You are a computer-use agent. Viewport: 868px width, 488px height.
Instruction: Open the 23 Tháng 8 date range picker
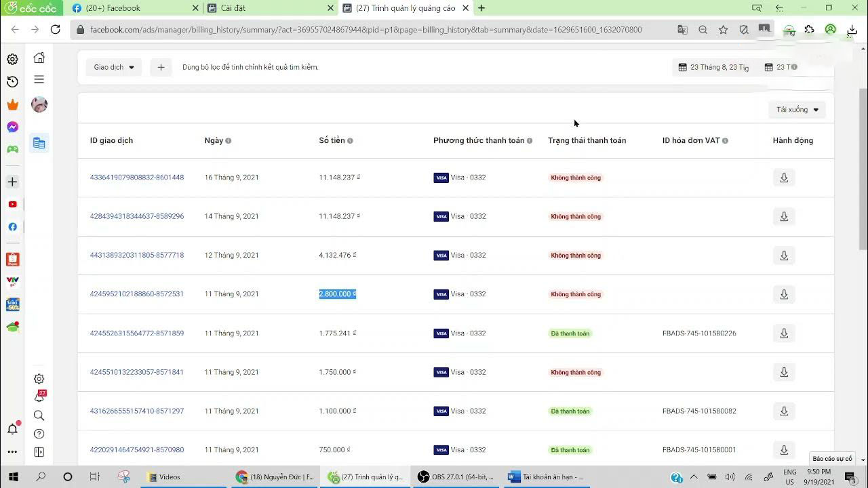click(x=713, y=67)
